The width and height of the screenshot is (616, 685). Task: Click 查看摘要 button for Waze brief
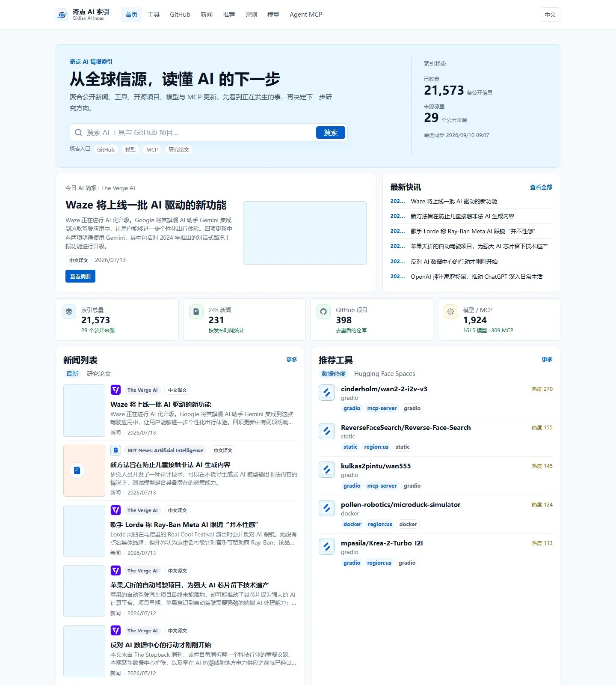pyautogui.click(x=80, y=276)
